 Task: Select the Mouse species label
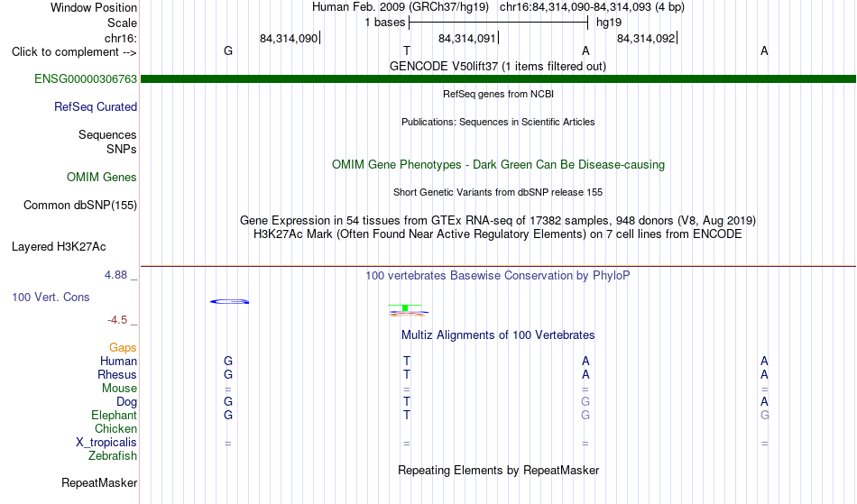[x=119, y=389]
